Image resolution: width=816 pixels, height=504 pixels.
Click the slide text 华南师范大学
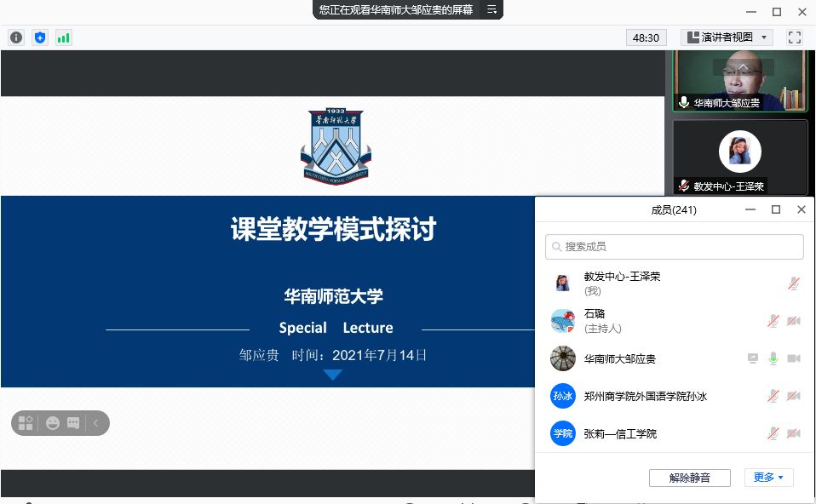pos(334,296)
